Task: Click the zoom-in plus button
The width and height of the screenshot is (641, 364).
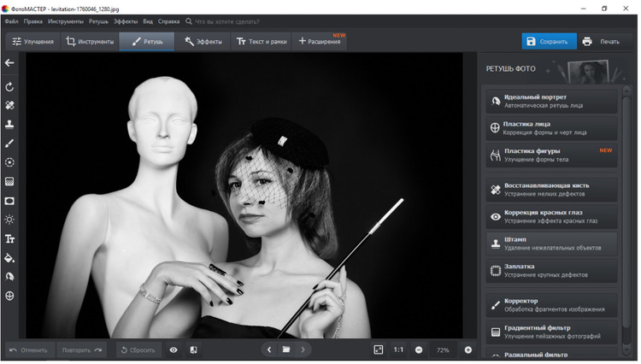Action: point(468,349)
